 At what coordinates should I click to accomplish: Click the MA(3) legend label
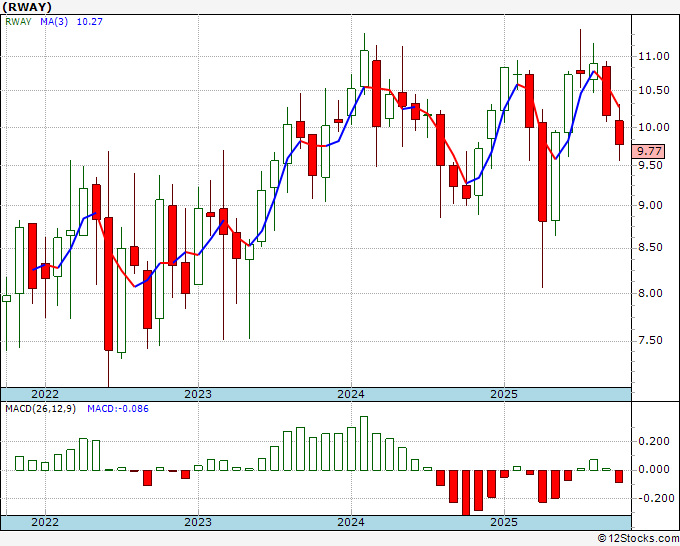click(54, 22)
